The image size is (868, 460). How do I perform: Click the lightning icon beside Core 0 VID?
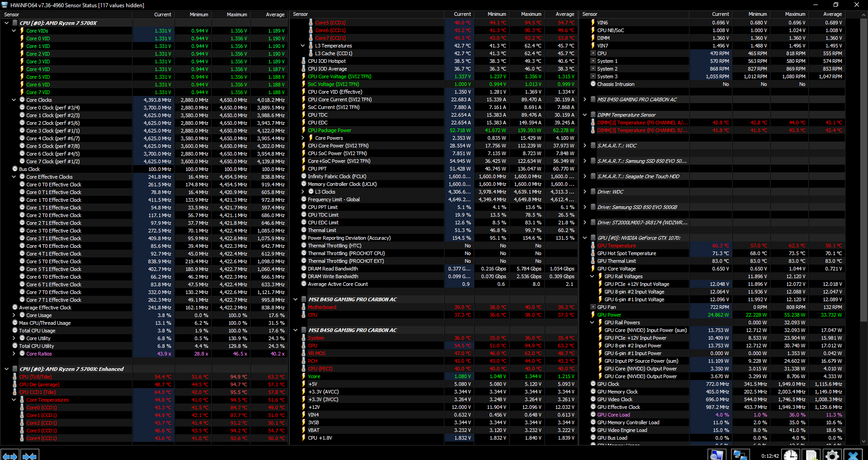click(22, 38)
